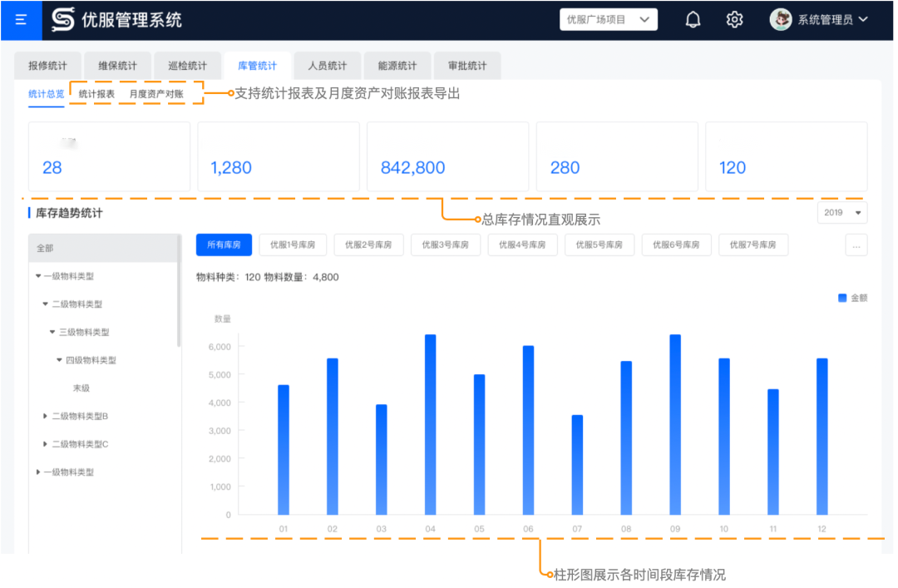Switch to the 能源统计 tab
The image size is (898, 588).
397,66
